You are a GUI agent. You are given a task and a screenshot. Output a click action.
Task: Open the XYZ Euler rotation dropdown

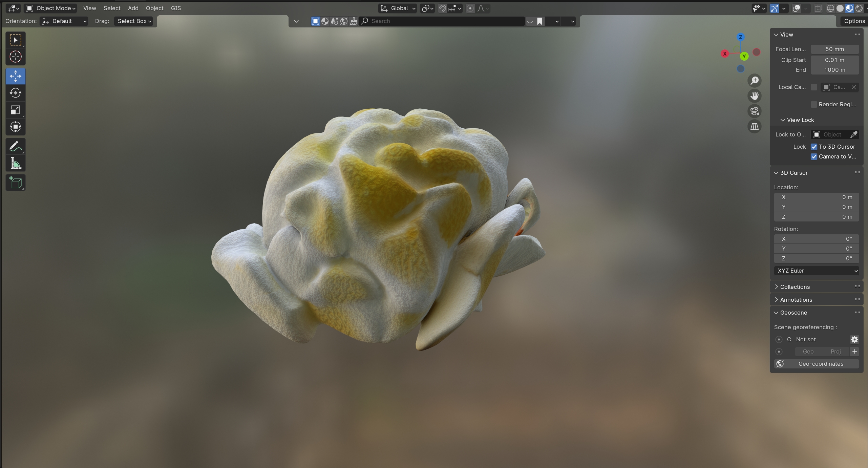(816, 271)
